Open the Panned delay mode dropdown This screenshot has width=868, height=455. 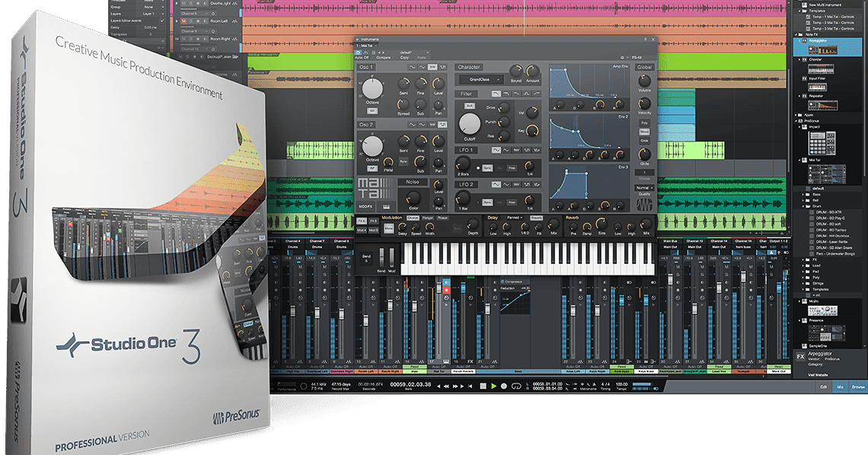pos(515,218)
